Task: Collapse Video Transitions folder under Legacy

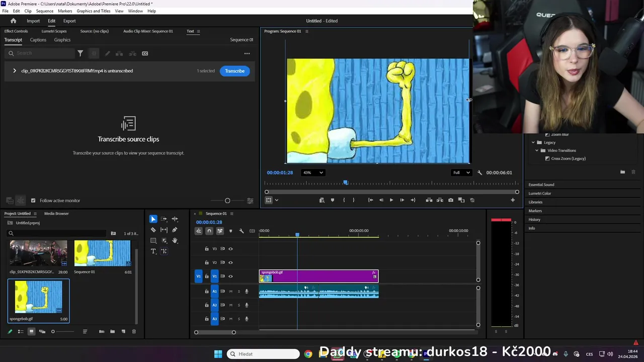Action: [537, 150]
